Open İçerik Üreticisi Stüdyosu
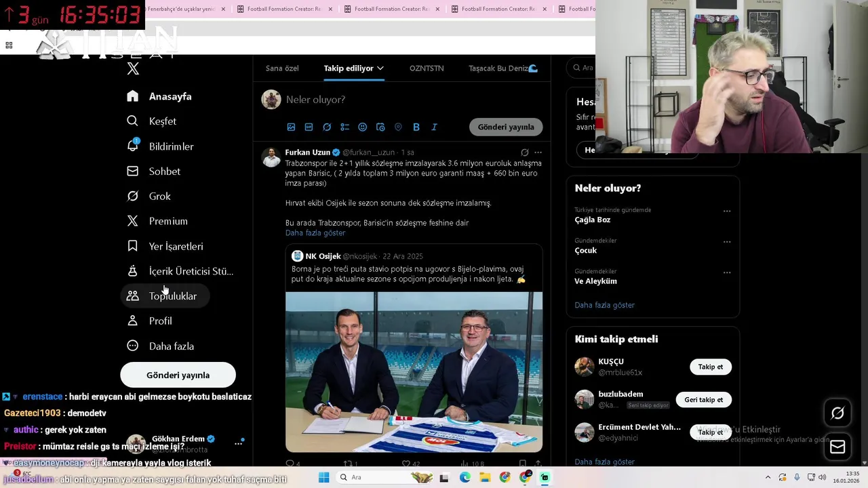This screenshot has height=488, width=868. coord(180,271)
